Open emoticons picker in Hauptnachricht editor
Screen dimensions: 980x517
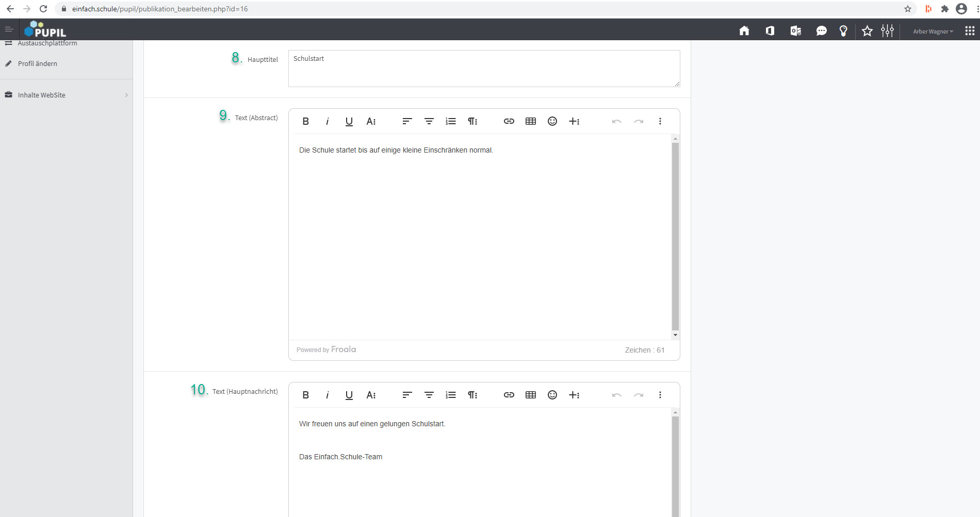[552, 395]
